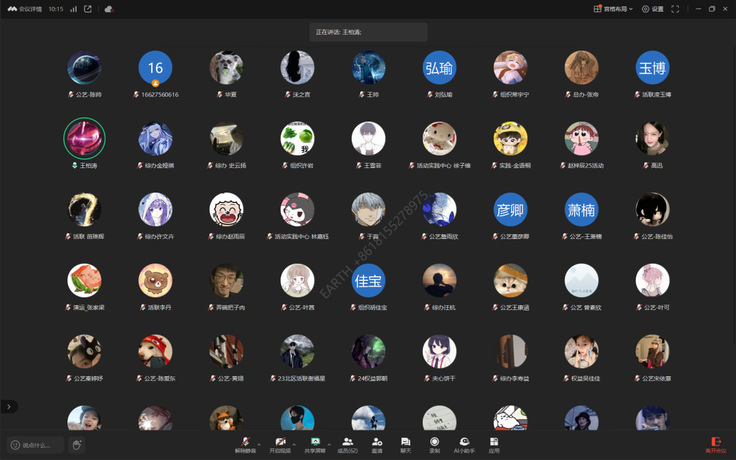Image resolution: width=736 pixels, height=460 pixels.
Task: Turn on the camera video
Action: click(x=280, y=443)
